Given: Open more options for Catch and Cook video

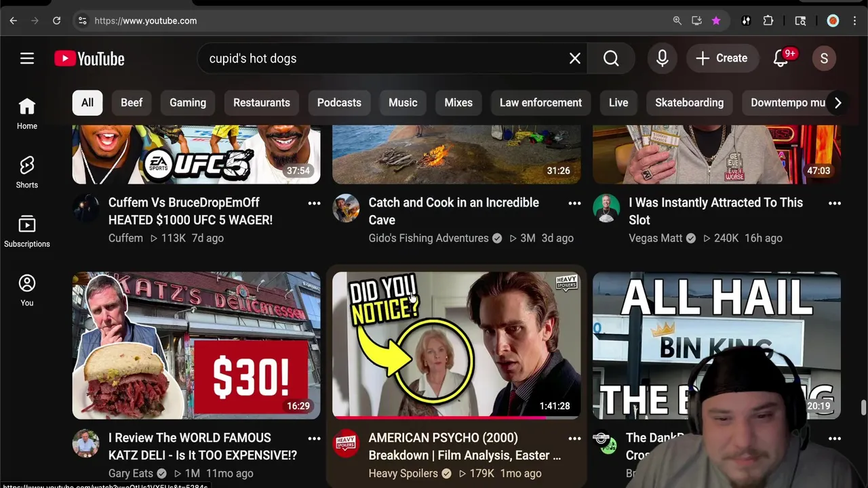Looking at the screenshot, I should 574,203.
